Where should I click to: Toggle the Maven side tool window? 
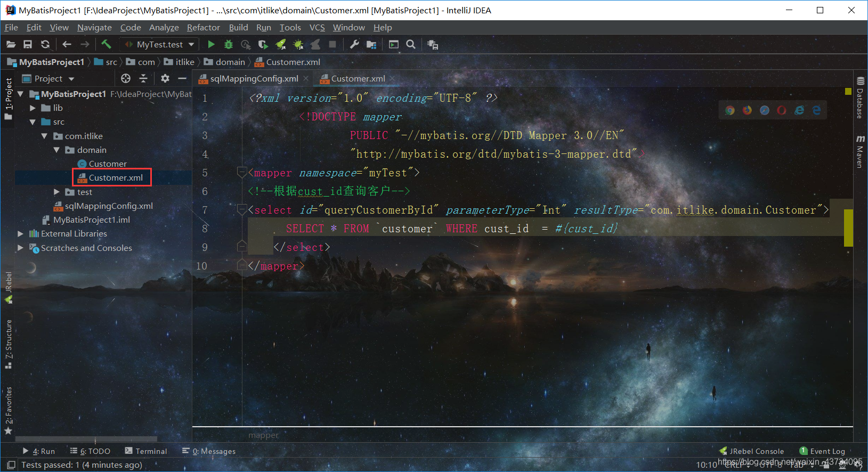[860, 151]
